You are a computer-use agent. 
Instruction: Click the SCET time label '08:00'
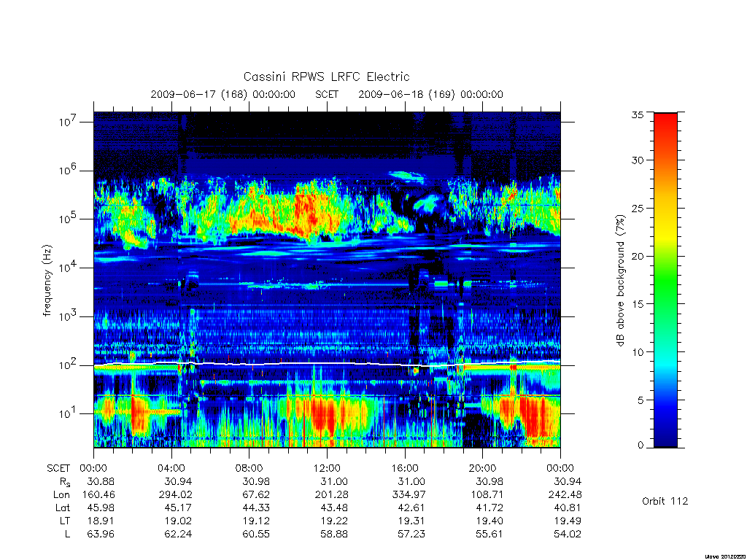coord(249,468)
